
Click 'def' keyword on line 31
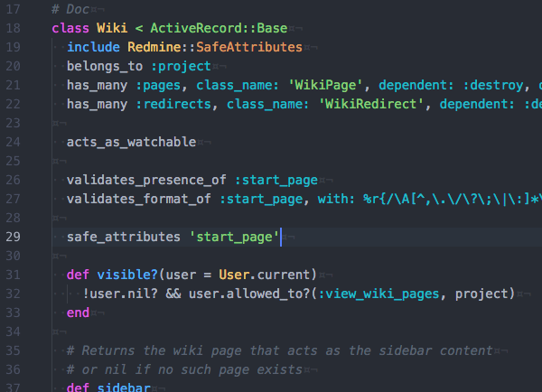tap(78, 275)
